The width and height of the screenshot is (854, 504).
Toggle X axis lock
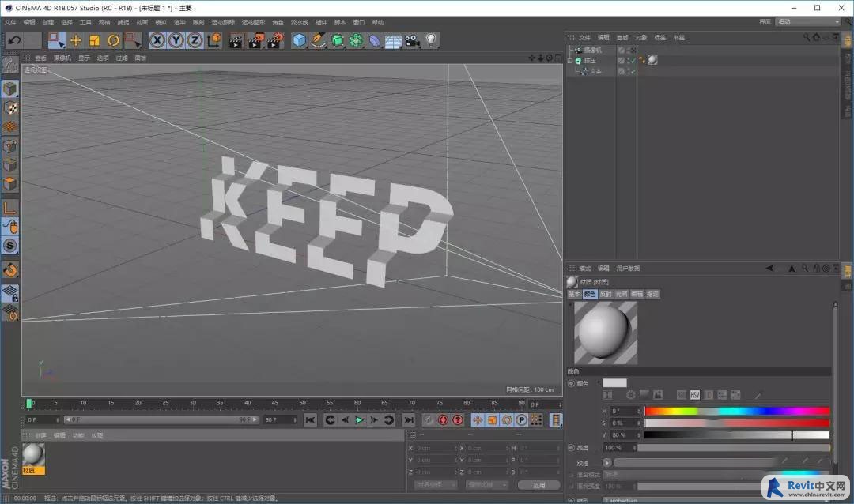157,40
